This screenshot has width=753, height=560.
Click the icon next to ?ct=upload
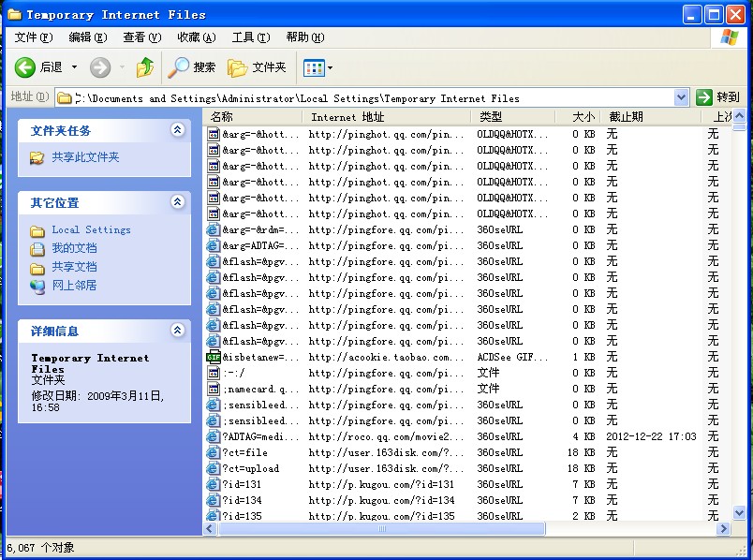[214, 468]
